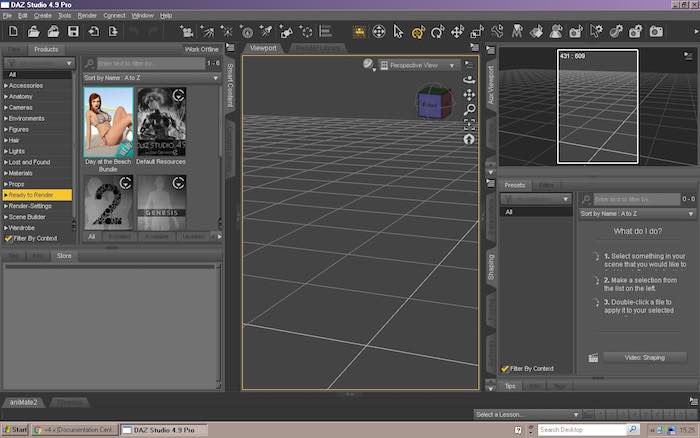This screenshot has height=438, width=700.
Task: Open the Aux Viewport options menu icon
Action: 688,55
